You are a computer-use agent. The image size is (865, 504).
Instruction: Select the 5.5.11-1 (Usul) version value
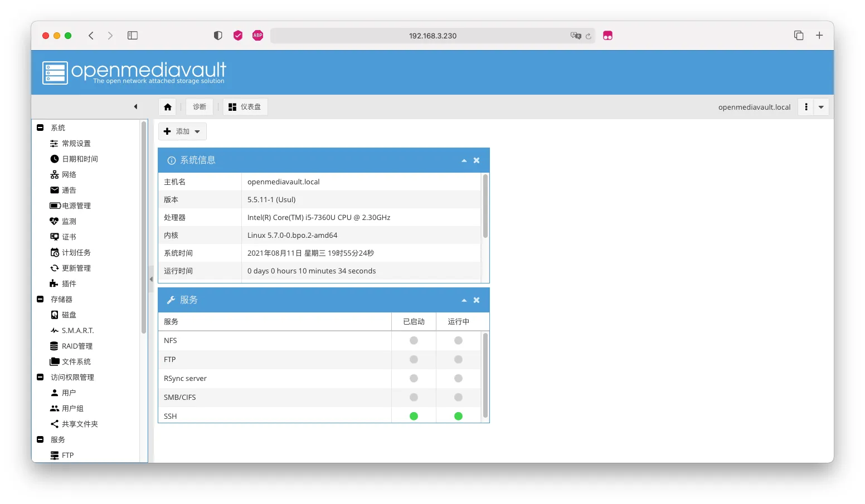pyautogui.click(x=271, y=200)
